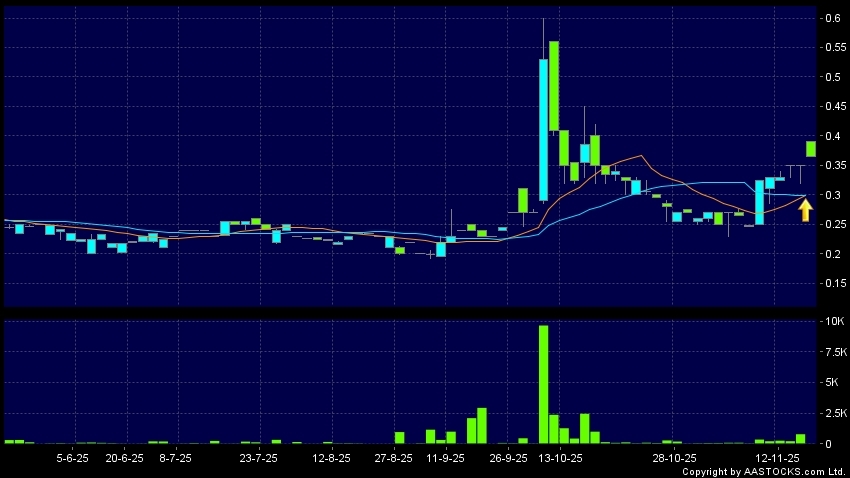Click the 23-7-25 date label
850x478 pixels.
pyautogui.click(x=258, y=457)
